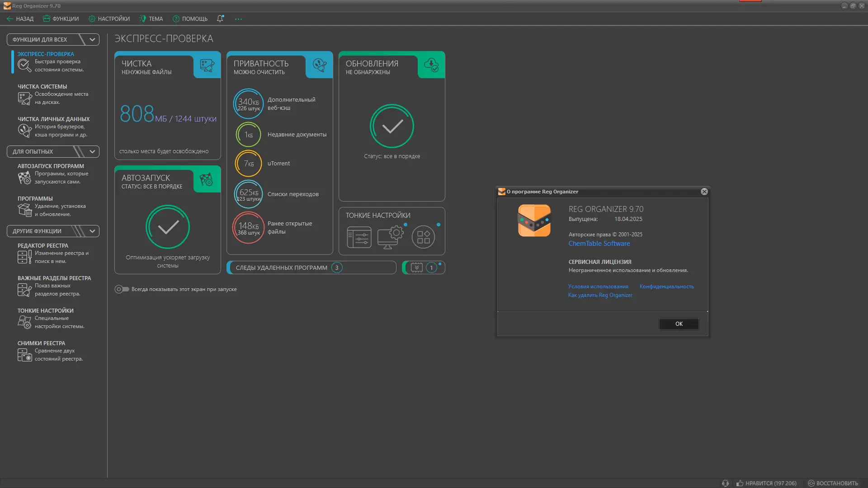Viewport: 868px width, 488px height.
Task: Click the notification bell icon
Action: [220, 19]
